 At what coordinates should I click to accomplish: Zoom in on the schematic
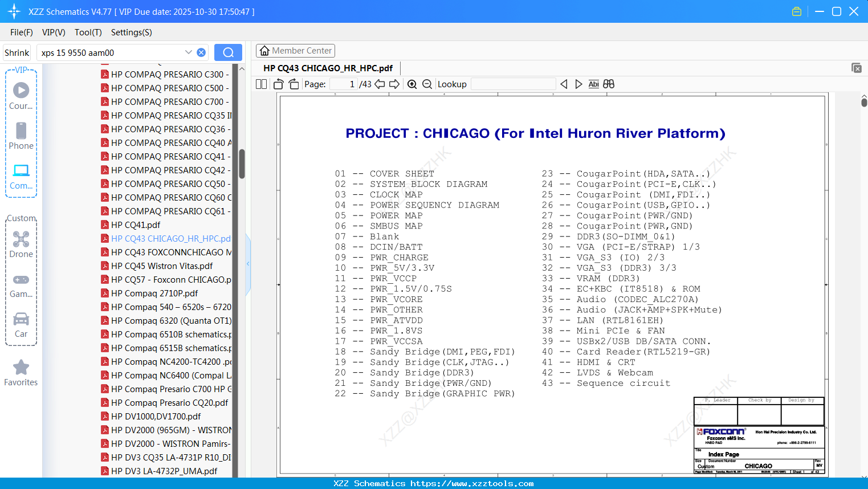(412, 84)
